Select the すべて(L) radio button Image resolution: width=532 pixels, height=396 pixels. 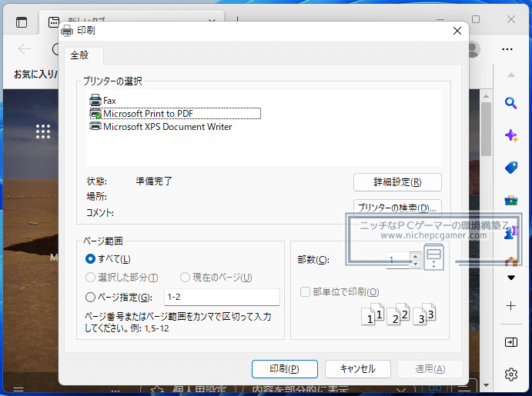pos(91,259)
